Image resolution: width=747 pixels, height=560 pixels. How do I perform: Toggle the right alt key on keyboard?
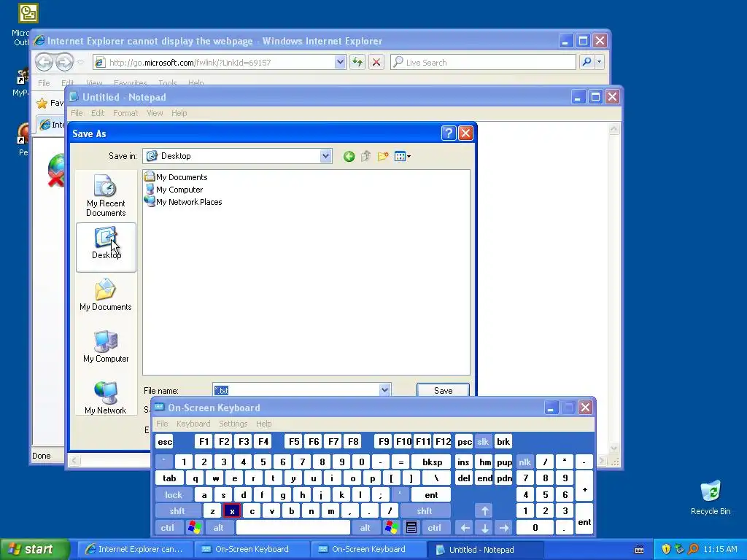[365, 528]
